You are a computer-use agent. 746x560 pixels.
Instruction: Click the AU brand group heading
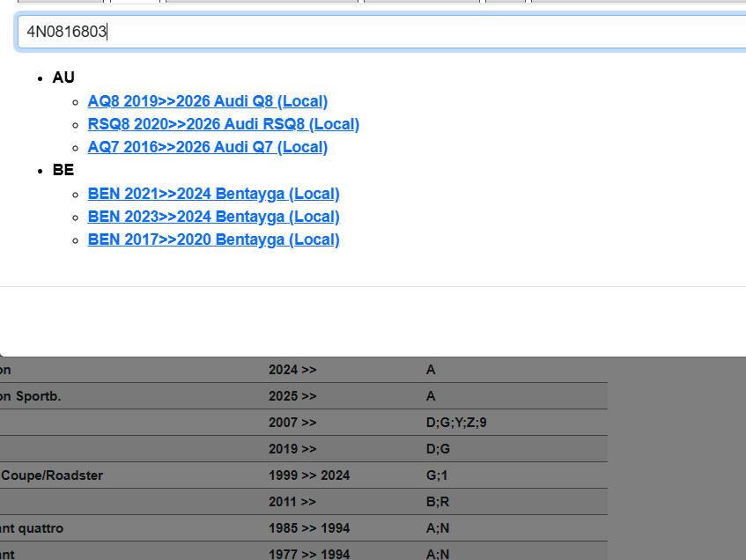tap(63, 77)
